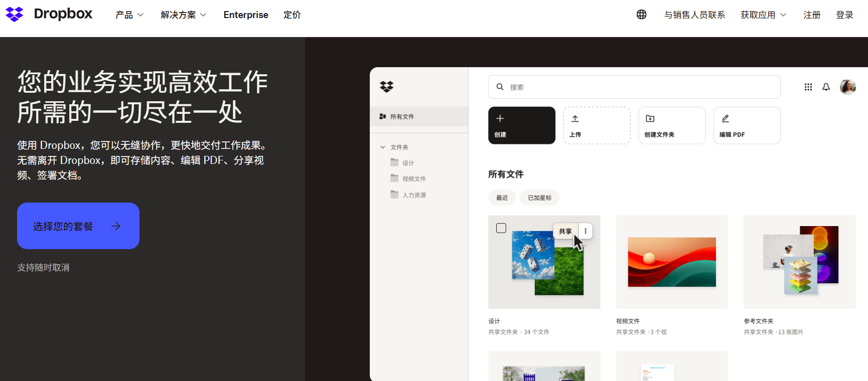Open the 视频文件 folder thumbnail
Screen dimensions: 868x381
point(672,262)
